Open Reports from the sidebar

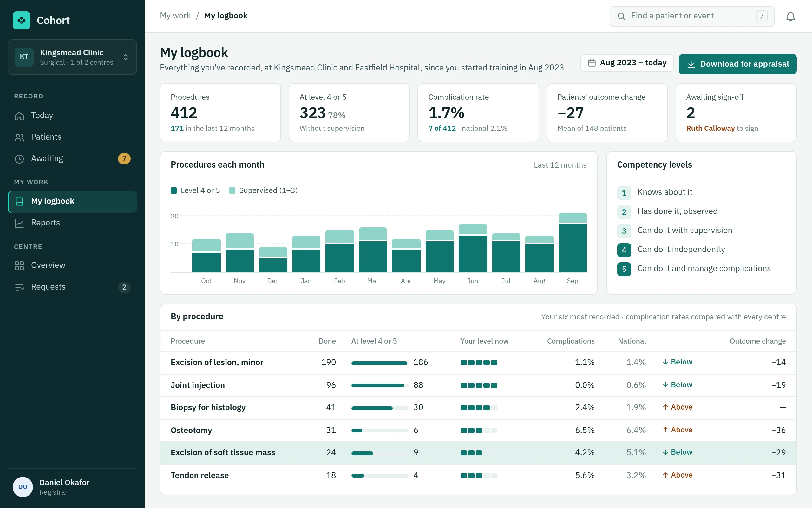tap(72, 223)
